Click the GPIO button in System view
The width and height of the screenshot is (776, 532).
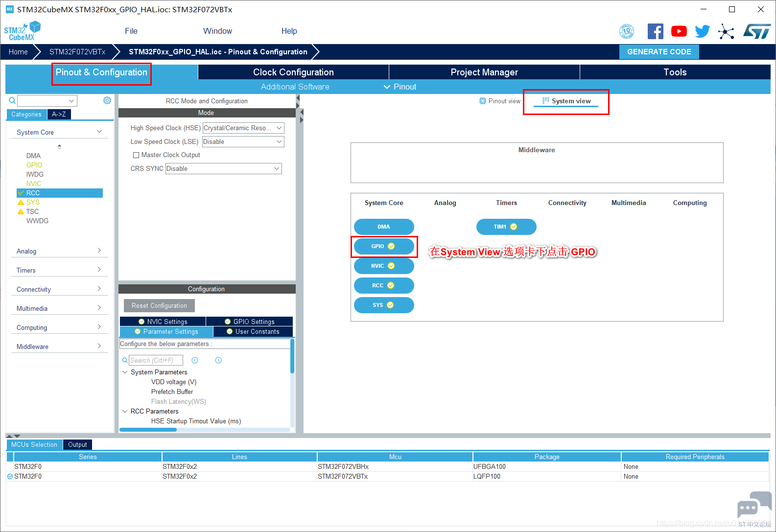pyautogui.click(x=384, y=246)
